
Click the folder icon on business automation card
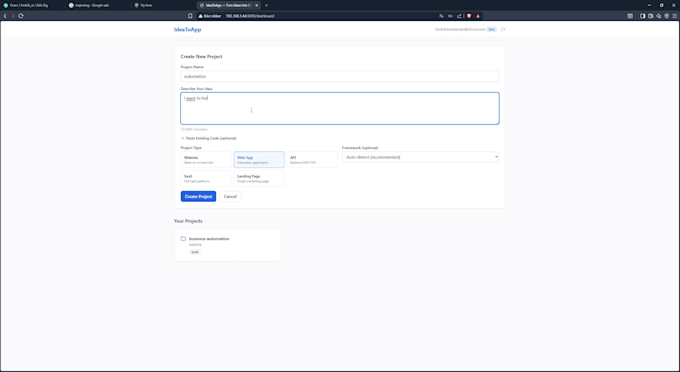click(183, 238)
